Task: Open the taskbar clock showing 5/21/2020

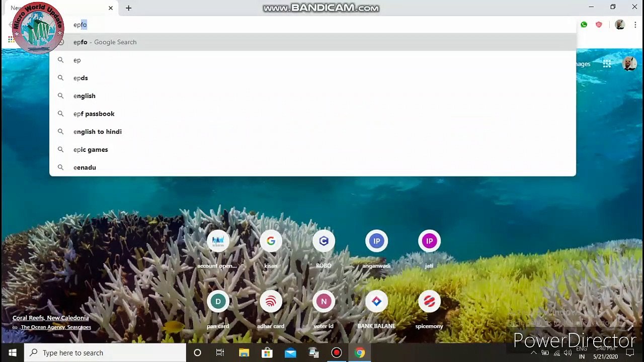Action: 605,353
